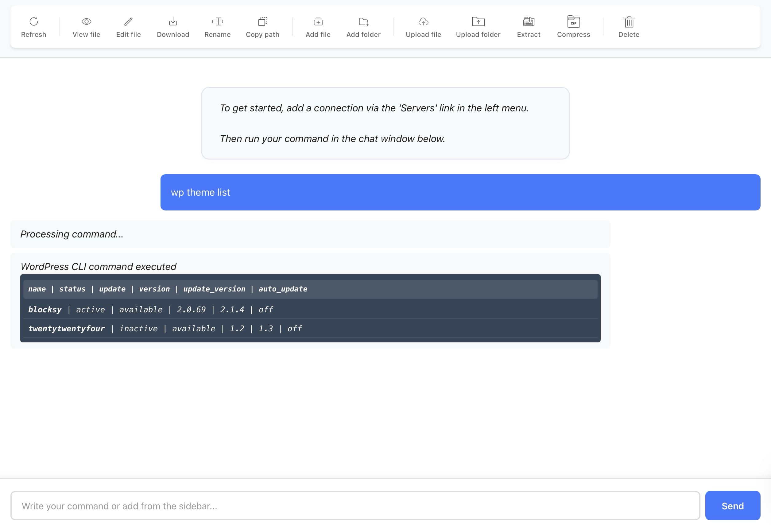Select the 'Processing command...' message
Viewport: 771px width, 532px height.
(x=310, y=234)
